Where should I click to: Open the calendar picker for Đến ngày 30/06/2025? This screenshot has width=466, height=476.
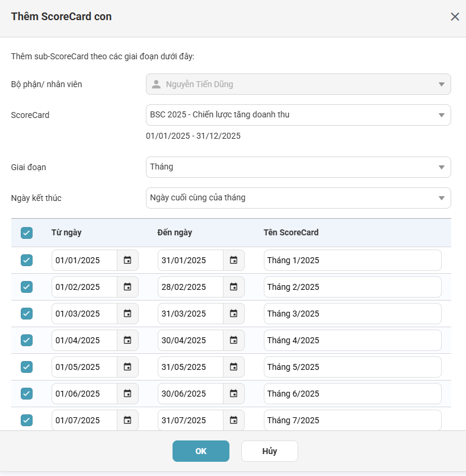pos(234,393)
